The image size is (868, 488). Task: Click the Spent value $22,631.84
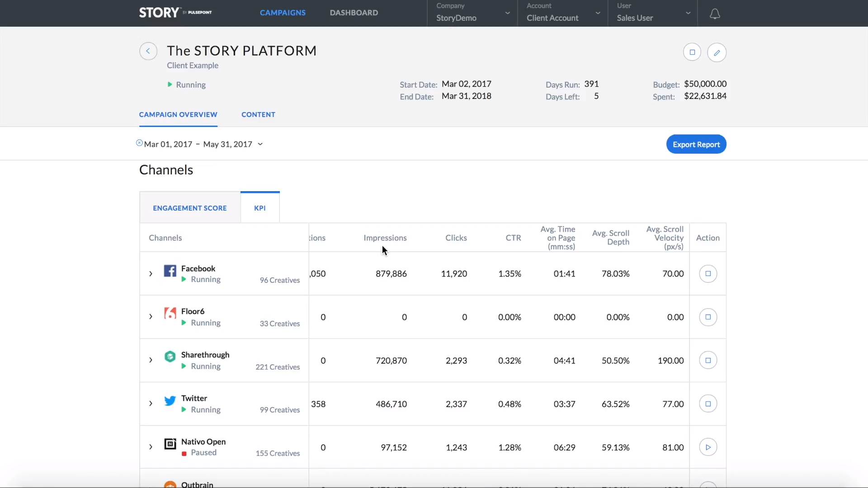705,96
